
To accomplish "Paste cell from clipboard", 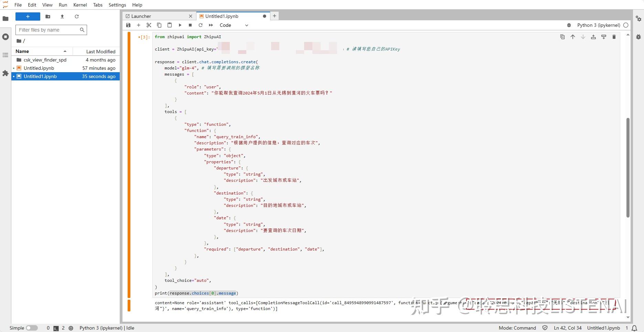I will [x=170, y=25].
